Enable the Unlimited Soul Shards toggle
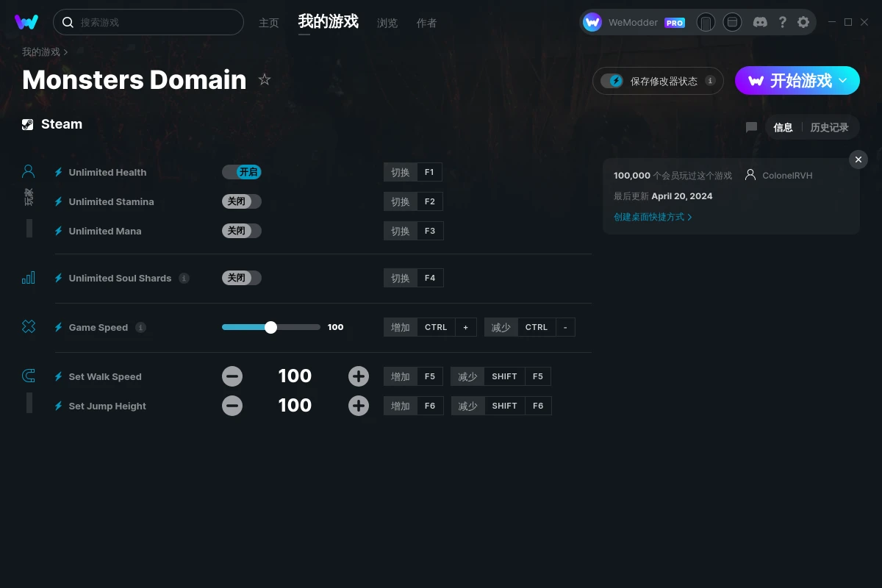Viewport: 882px width, 588px height. click(242, 278)
